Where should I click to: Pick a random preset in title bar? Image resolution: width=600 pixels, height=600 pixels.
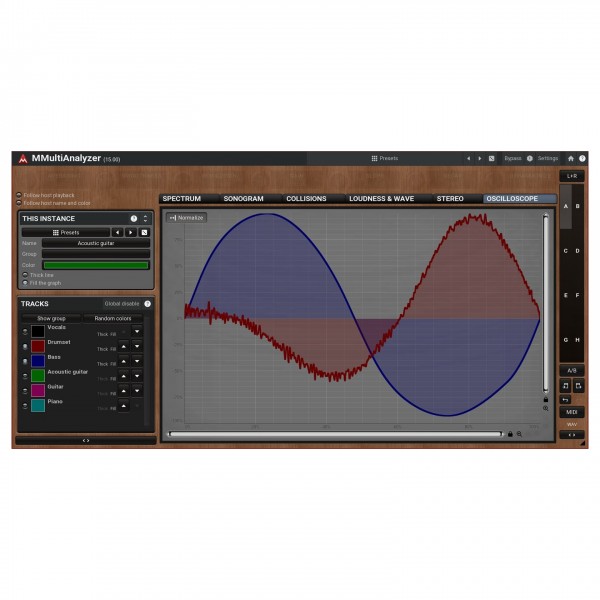click(492, 158)
